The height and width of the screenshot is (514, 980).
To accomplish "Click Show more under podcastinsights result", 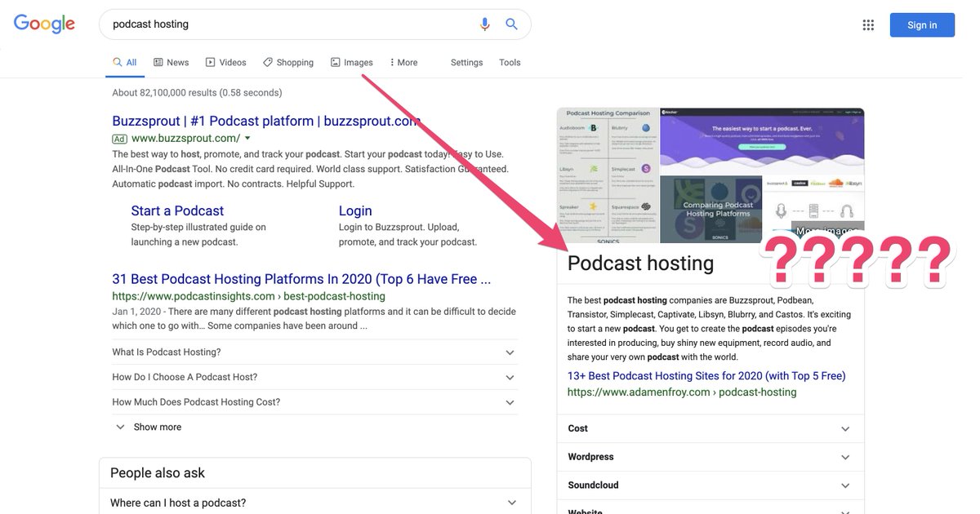I will (x=149, y=427).
